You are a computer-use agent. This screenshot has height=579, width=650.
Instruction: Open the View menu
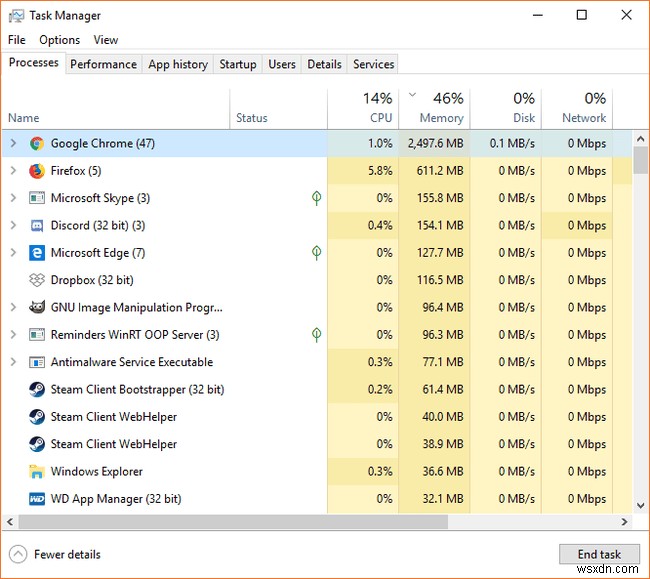pos(106,40)
